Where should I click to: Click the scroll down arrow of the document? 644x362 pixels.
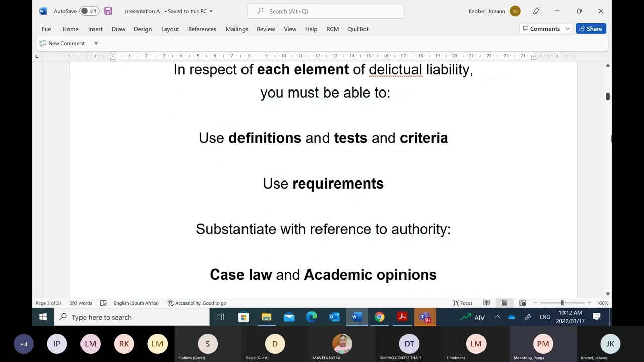click(x=607, y=294)
